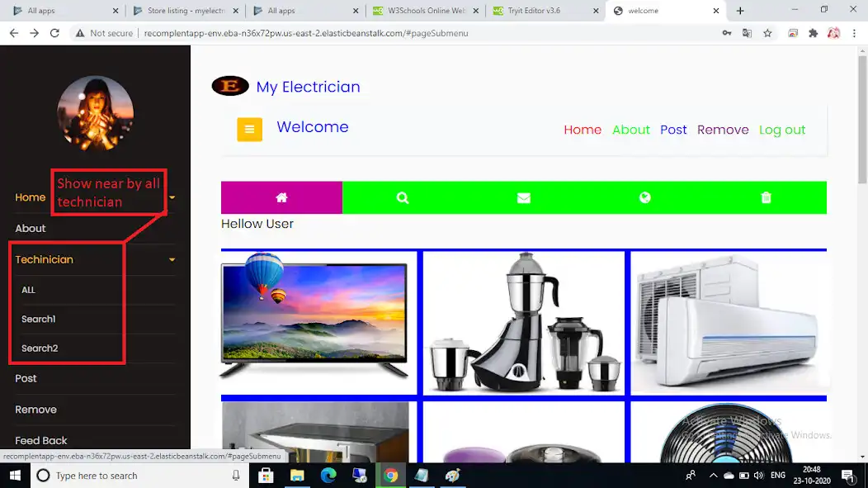Click the ENG language indicator
Viewport: 868px width, 488px height.
778,476
